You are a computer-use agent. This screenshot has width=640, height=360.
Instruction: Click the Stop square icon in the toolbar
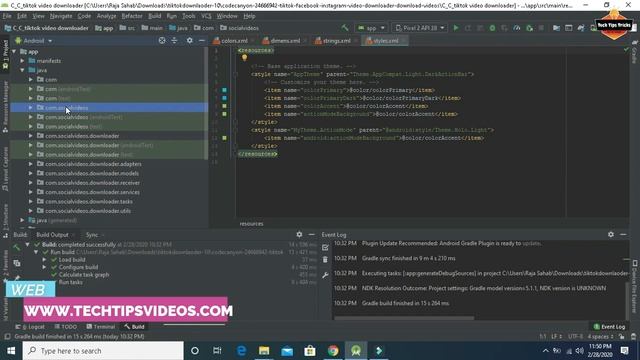coord(541,28)
